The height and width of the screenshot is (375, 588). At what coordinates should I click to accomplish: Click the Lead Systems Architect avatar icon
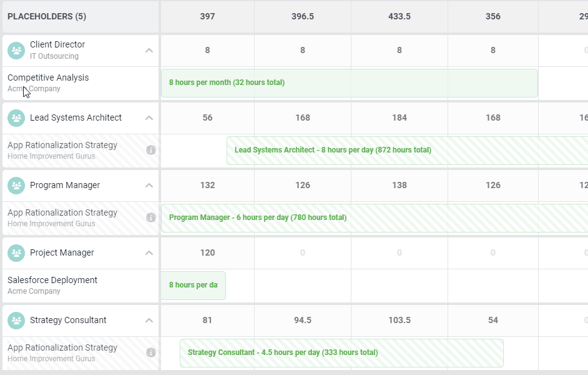click(x=16, y=117)
